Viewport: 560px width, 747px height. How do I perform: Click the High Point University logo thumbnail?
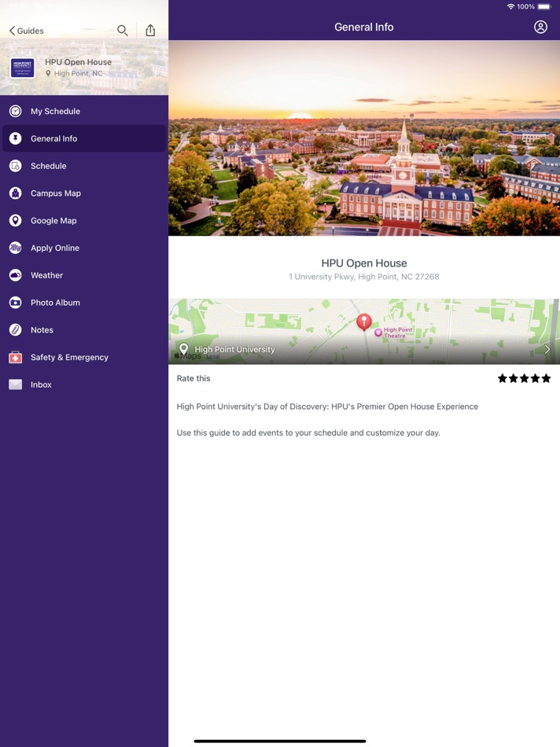(22, 68)
